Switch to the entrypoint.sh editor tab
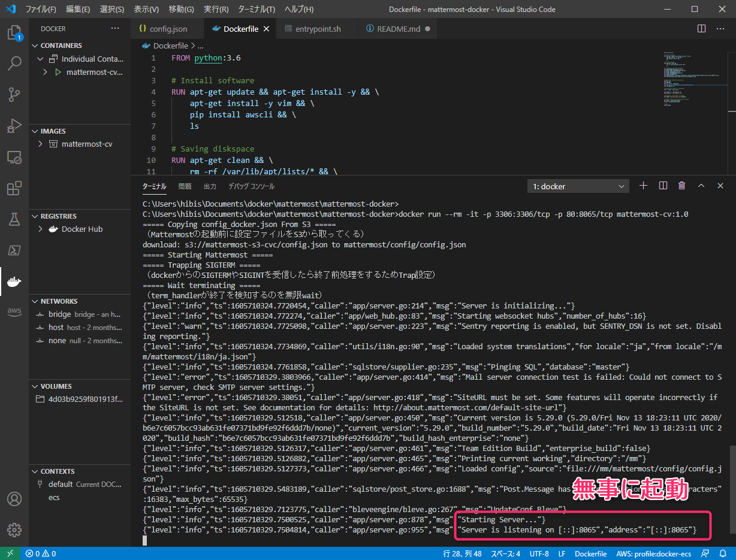The height and width of the screenshot is (560, 736). tap(318, 29)
